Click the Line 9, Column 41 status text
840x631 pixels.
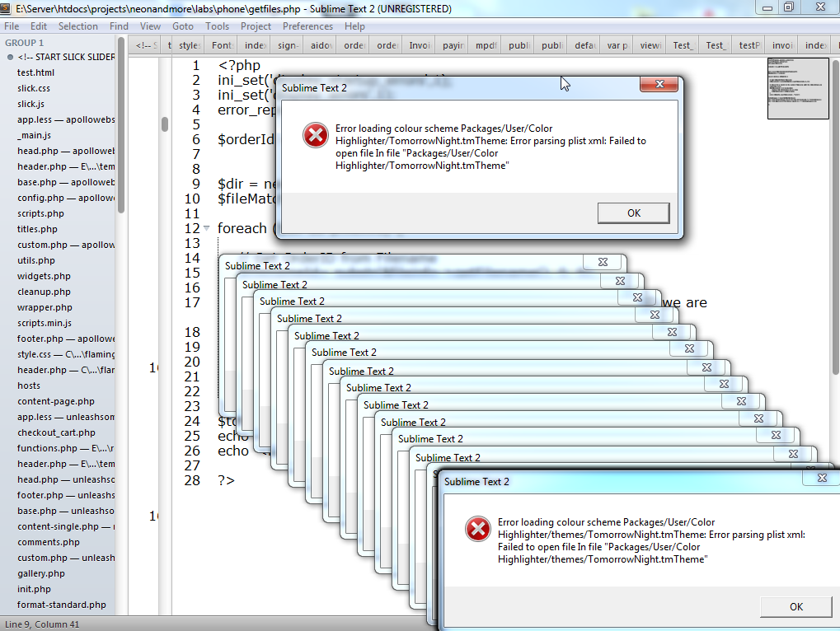(x=42, y=624)
